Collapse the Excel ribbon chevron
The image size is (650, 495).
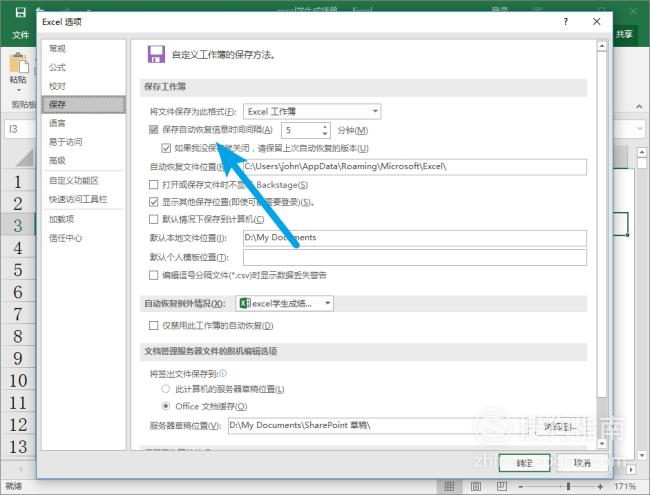tap(639, 107)
